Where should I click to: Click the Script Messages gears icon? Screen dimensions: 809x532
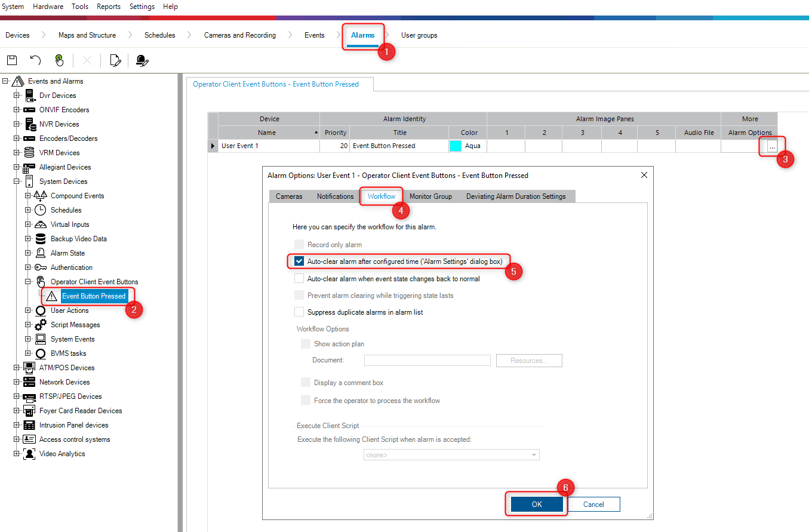click(40, 325)
